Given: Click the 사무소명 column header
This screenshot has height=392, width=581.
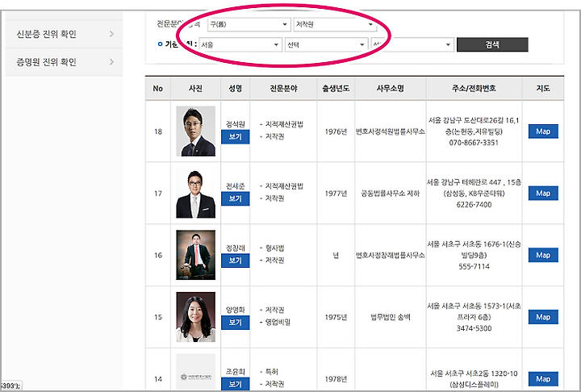Looking at the screenshot, I should (391, 89).
